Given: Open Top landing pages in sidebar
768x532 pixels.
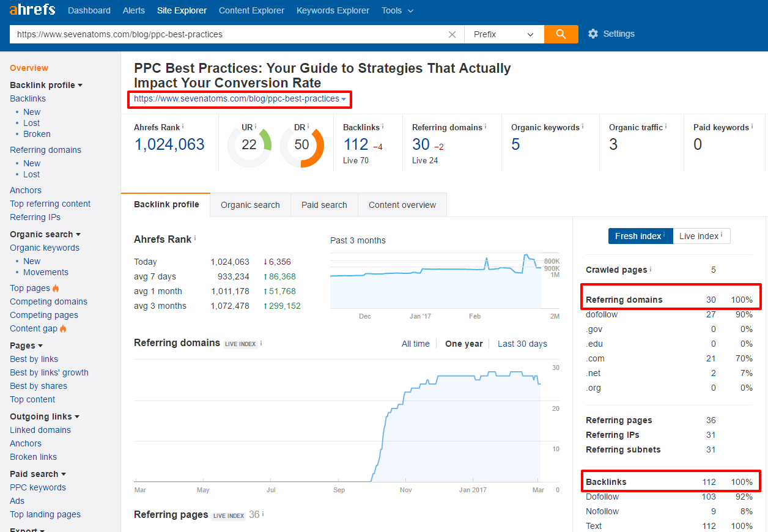Looking at the screenshot, I should (x=45, y=514).
